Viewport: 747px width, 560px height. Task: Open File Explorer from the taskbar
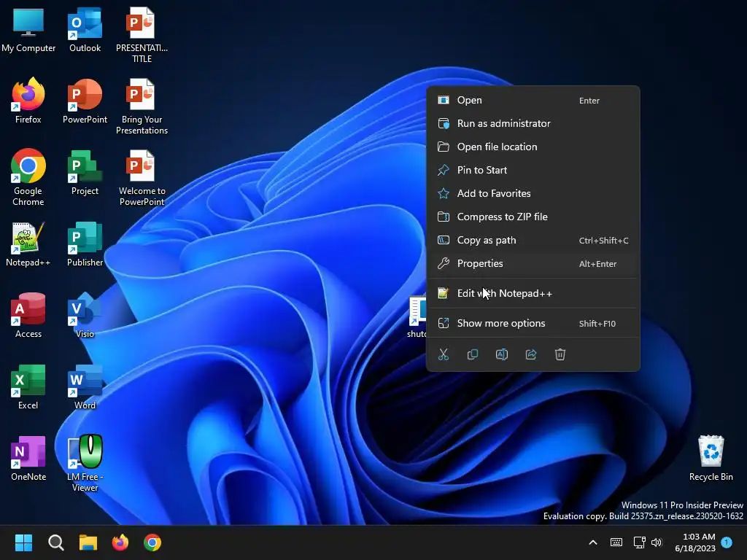tap(88, 542)
